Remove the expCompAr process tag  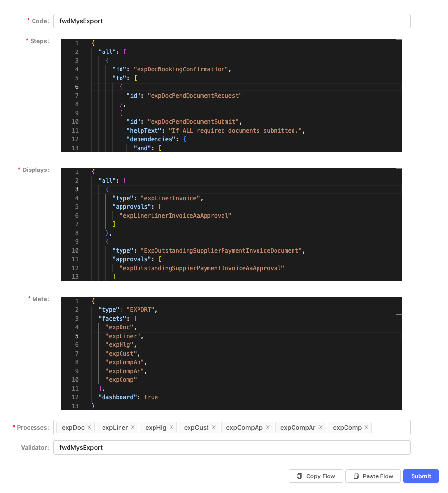point(321,427)
